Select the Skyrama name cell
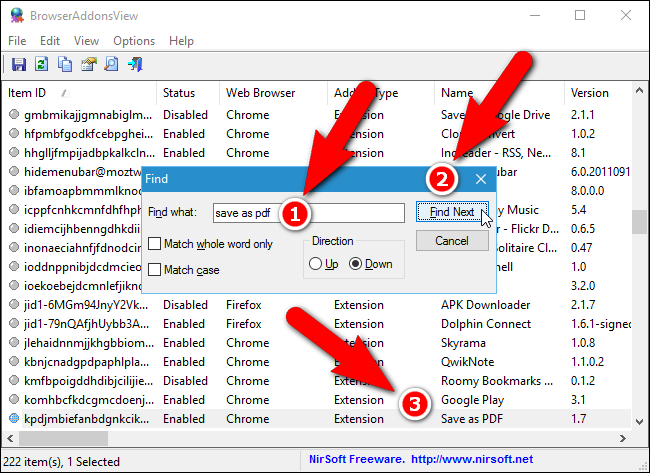This screenshot has width=650, height=473. [x=463, y=343]
